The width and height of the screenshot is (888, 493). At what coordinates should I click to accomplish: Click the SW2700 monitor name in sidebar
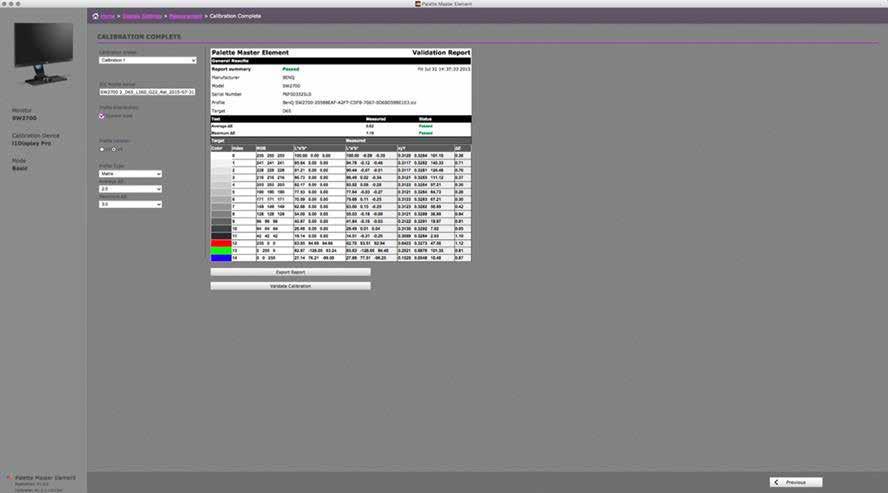(24, 118)
